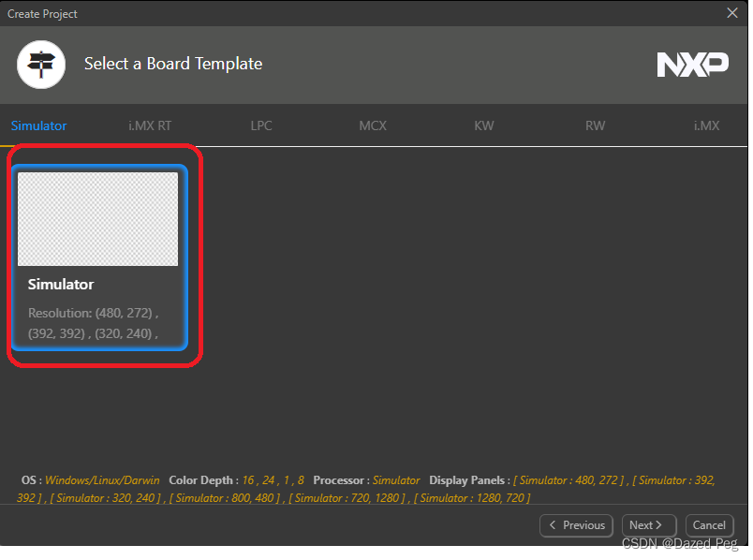Select the i.MX tab

[x=706, y=125]
